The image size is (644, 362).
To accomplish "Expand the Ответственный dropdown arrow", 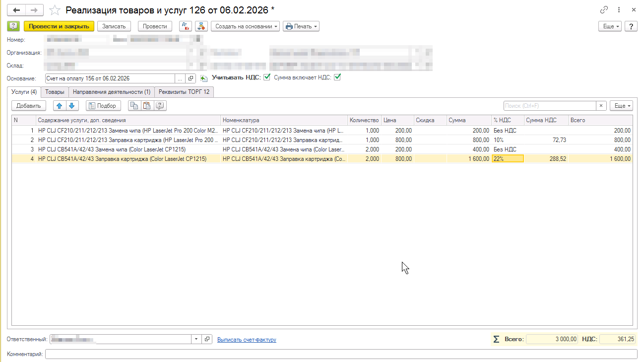I will point(196,339).
